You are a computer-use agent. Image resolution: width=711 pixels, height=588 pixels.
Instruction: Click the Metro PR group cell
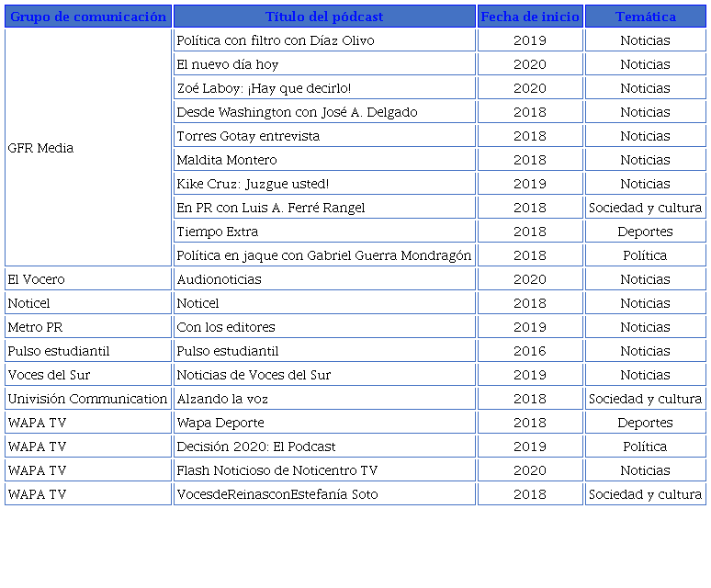click(88, 327)
